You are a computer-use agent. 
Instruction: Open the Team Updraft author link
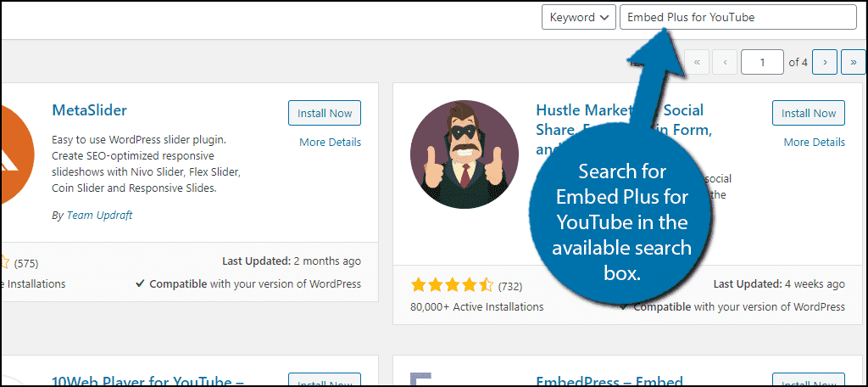coord(99,216)
